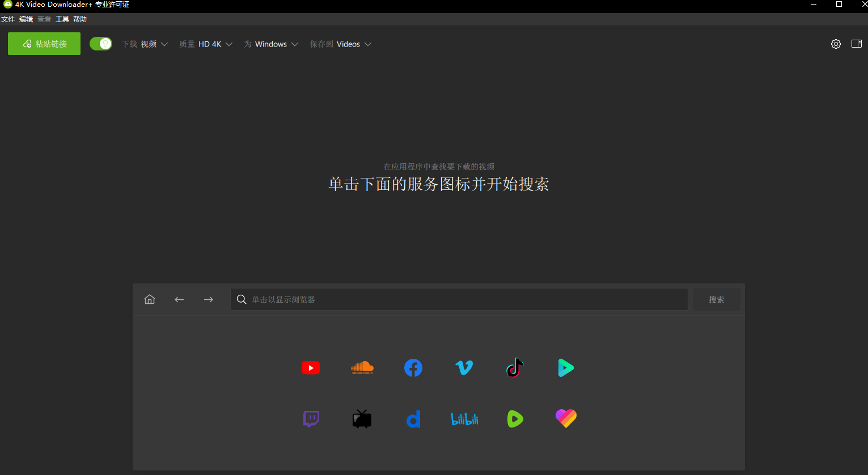Open the YouTube service icon

[311, 368]
